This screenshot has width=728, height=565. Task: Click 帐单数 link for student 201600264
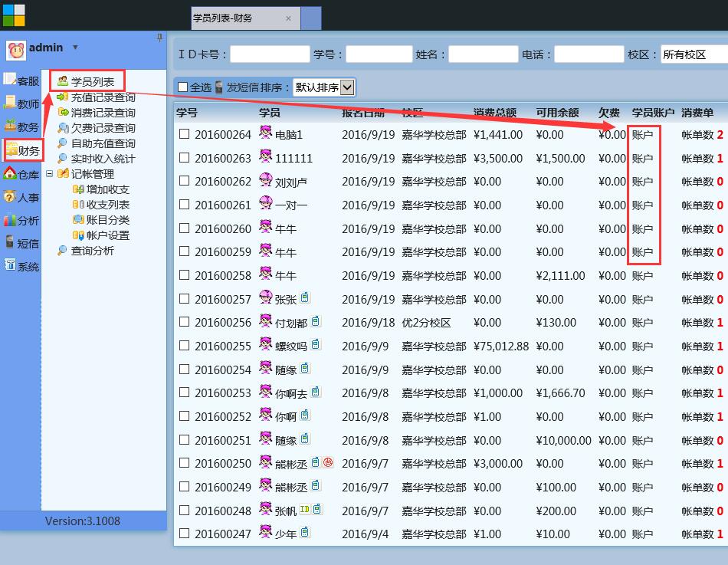pos(698,135)
